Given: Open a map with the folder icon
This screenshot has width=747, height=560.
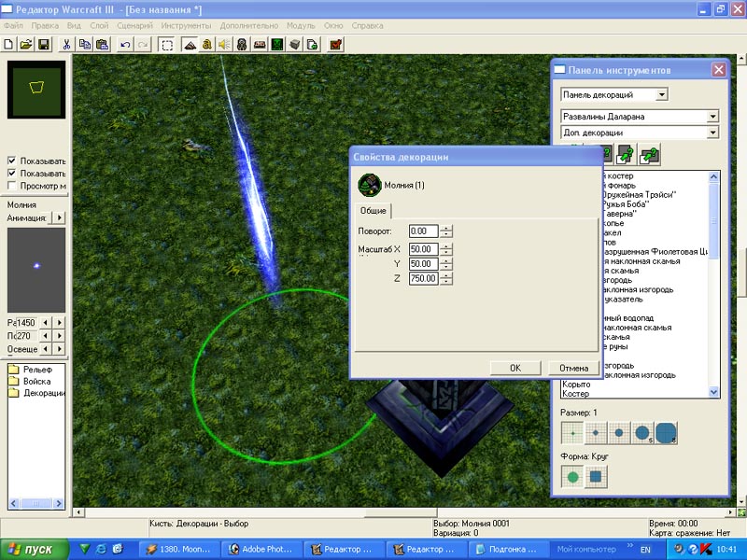Looking at the screenshot, I should 26,45.
